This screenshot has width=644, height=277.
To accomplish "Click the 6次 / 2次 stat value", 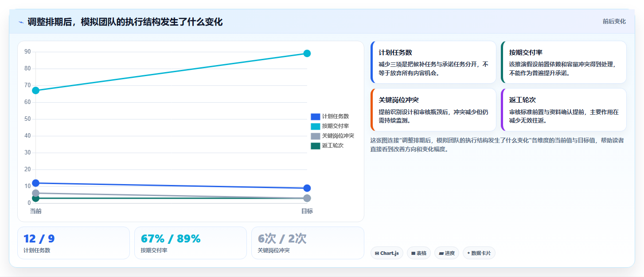I will click(282, 239).
